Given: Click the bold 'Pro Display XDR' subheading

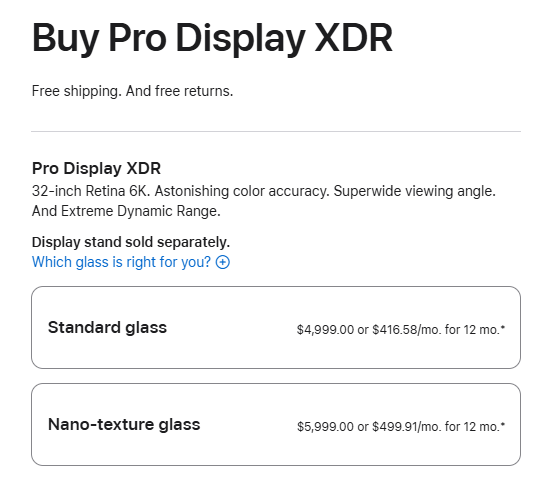Looking at the screenshot, I should [x=96, y=169].
